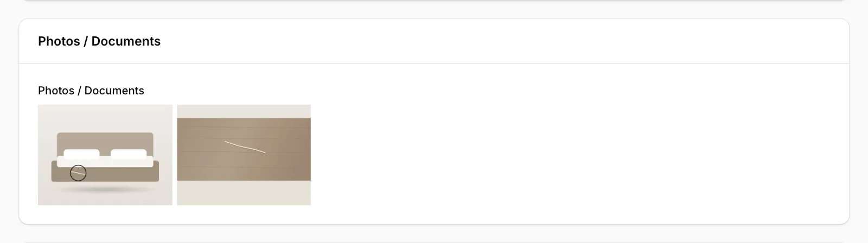Click the circled damage marker on bed photo

tap(78, 173)
